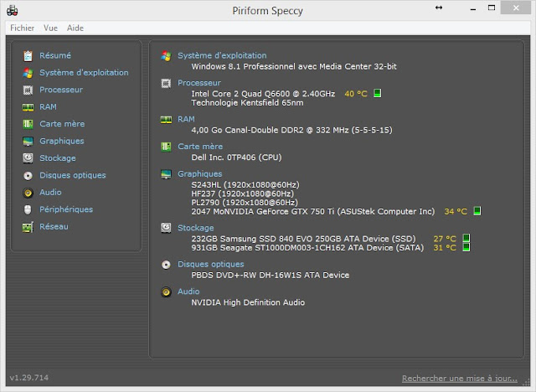Click the green temperature indicator beside 40 °C
This screenshot has width=536, height=392.
[378, 93]
